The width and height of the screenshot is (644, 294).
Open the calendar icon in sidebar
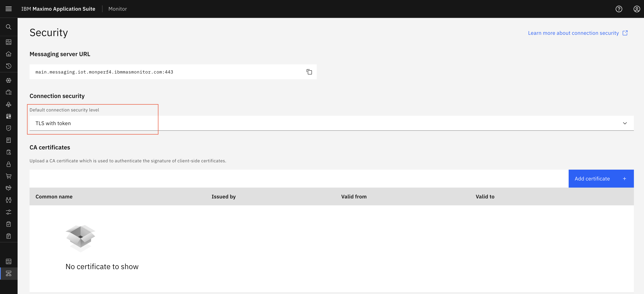[8, 116]
